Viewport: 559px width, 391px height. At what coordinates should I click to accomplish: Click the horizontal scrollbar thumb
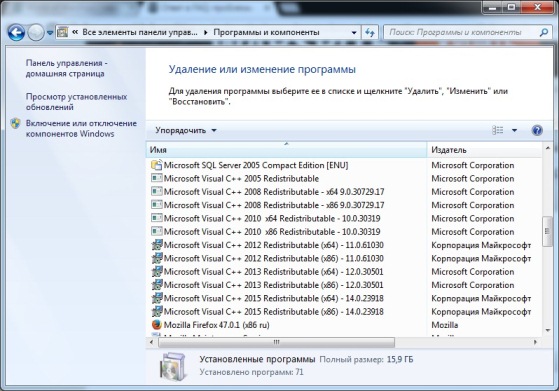276,342
